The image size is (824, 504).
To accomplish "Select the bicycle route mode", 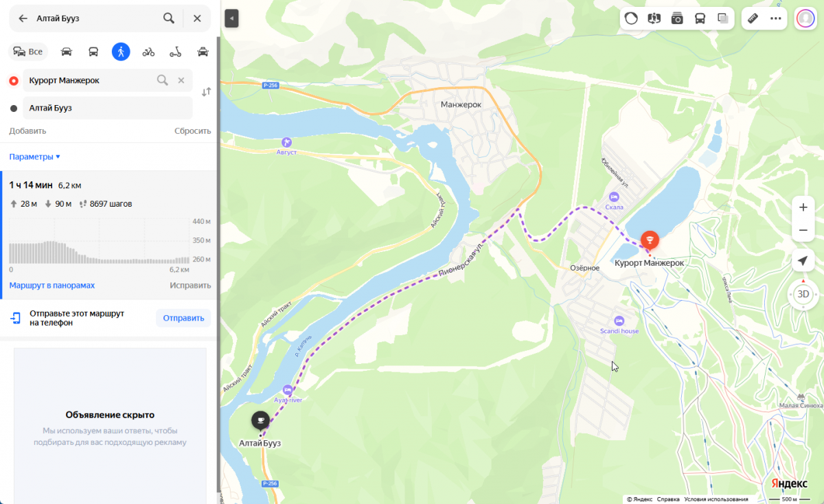I will click(148, 51).
